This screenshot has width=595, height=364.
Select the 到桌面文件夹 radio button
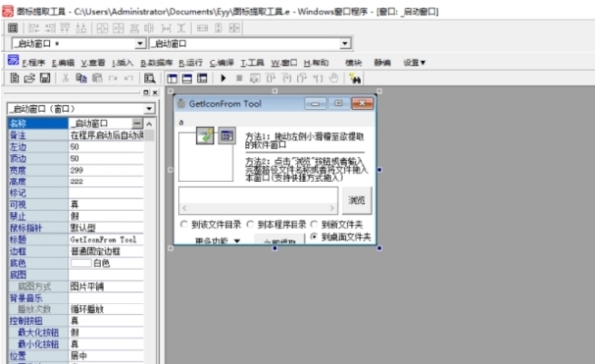[x=314, y=236]
